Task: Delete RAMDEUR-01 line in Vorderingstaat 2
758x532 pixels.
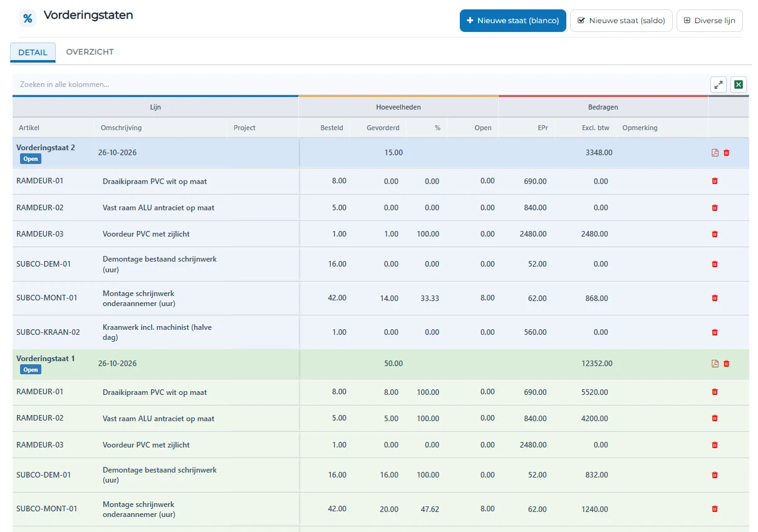Action: tap(715, 181)
